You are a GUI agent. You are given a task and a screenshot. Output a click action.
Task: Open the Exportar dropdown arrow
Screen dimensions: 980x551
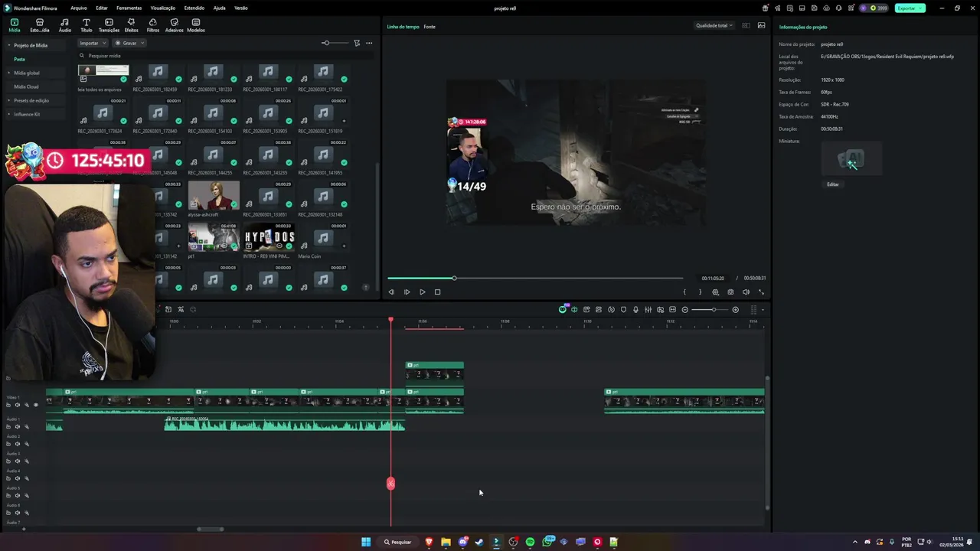(x=920, y=8)
